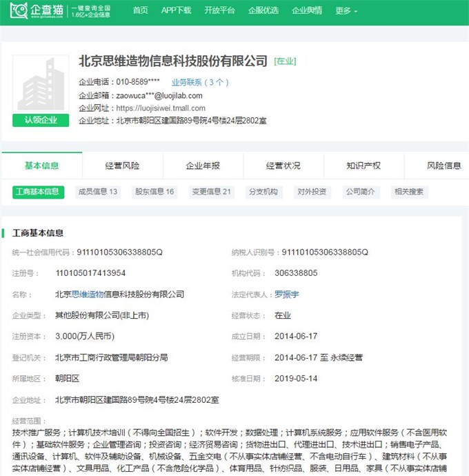Click the company title 北京思维造物信息科技股份有限公司
The width and height of the screenshot is (469, 476).
tap(173, 61)
